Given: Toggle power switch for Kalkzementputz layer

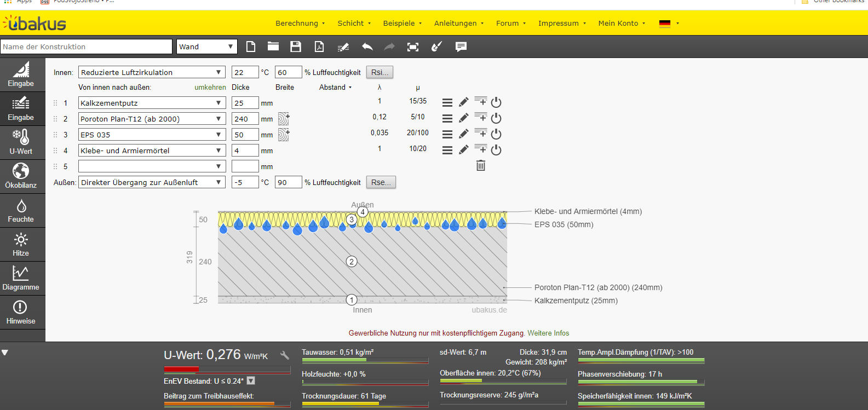Looking at the screenshot, I should (496, 102).
